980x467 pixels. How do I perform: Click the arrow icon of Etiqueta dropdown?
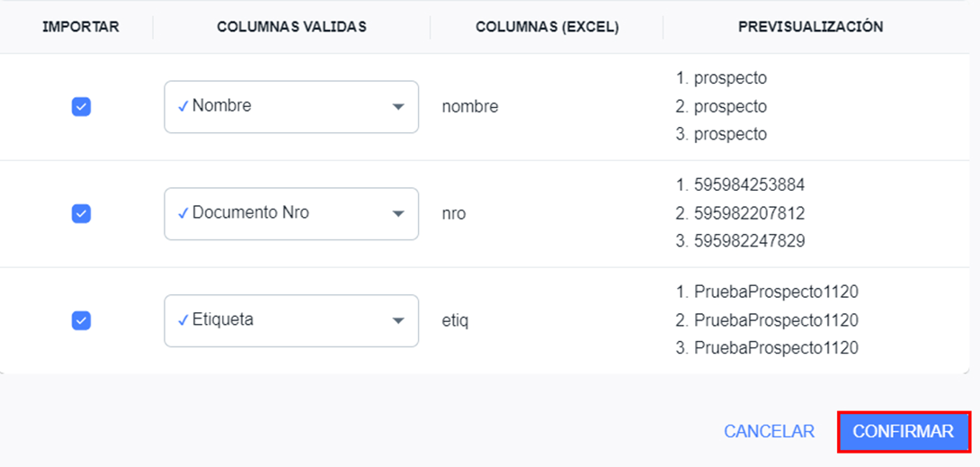coord(398,321)
